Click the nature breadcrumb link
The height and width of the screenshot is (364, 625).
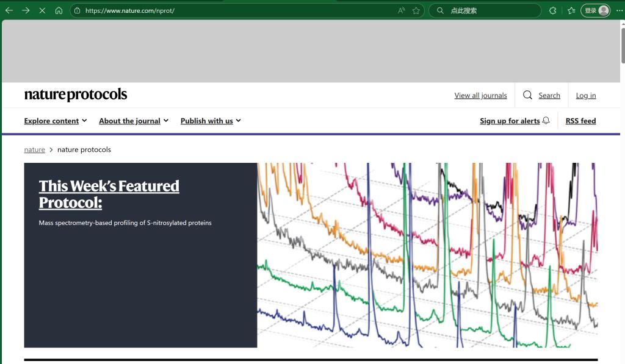click(34, 149)
